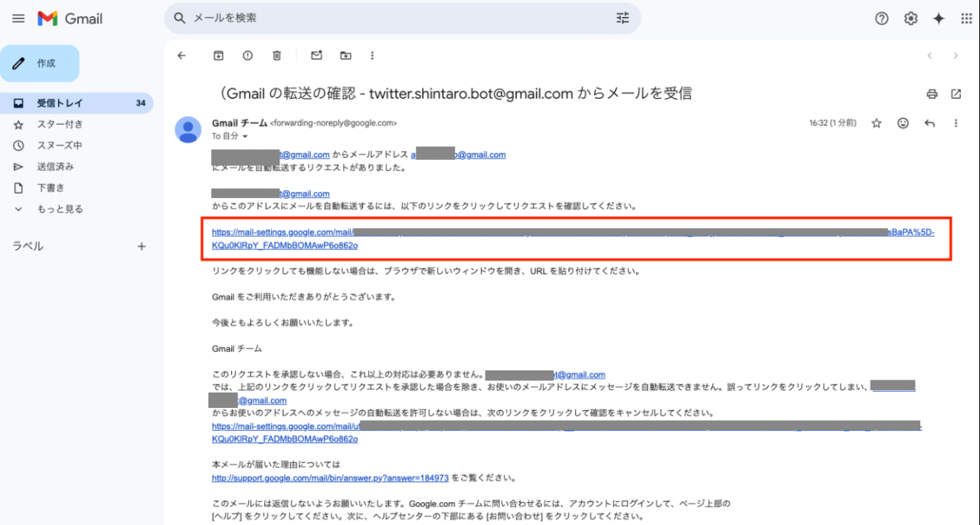Open the main menu hamburger icon
Viewport: 980px width, 525px height.
point(19,18)
